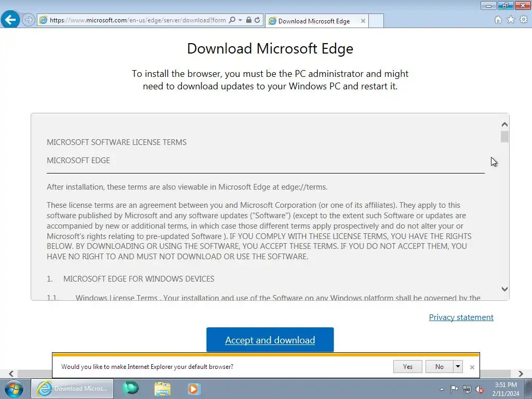The width and height of the screenshot is (532, 399).
Task: Click the Internet Explorer page icon in address bar
Action: pyautogui.click(x=43, y=20)
